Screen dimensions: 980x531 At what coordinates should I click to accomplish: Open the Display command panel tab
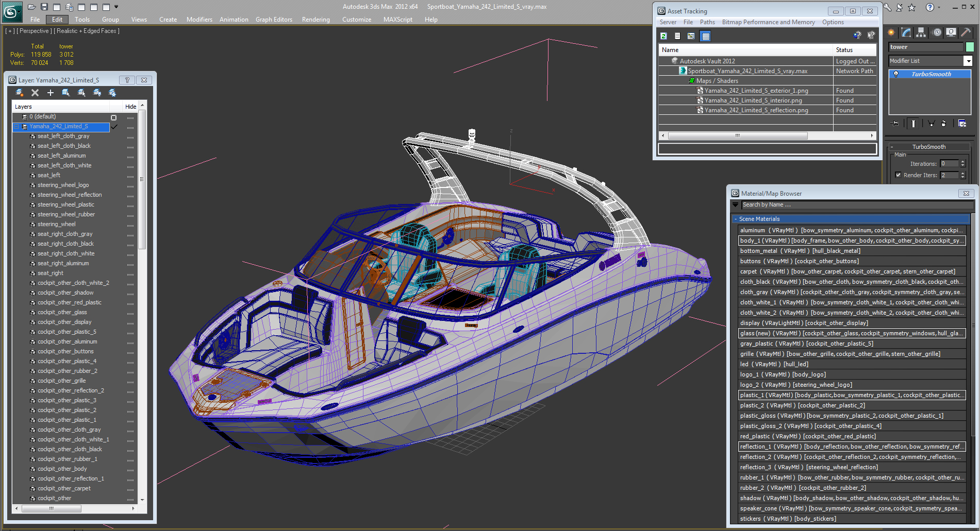point(951,32)
